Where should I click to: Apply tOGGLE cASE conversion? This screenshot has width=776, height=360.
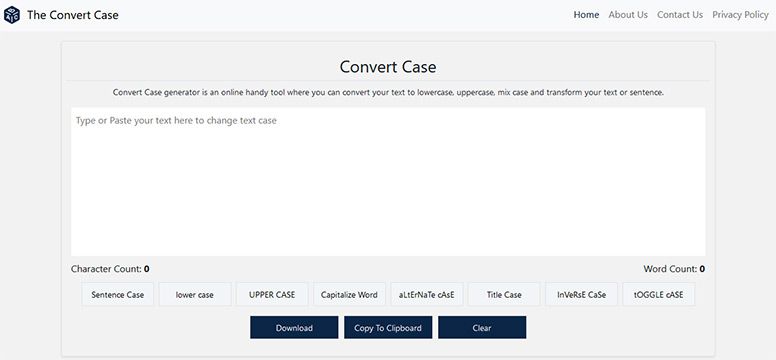659,295
